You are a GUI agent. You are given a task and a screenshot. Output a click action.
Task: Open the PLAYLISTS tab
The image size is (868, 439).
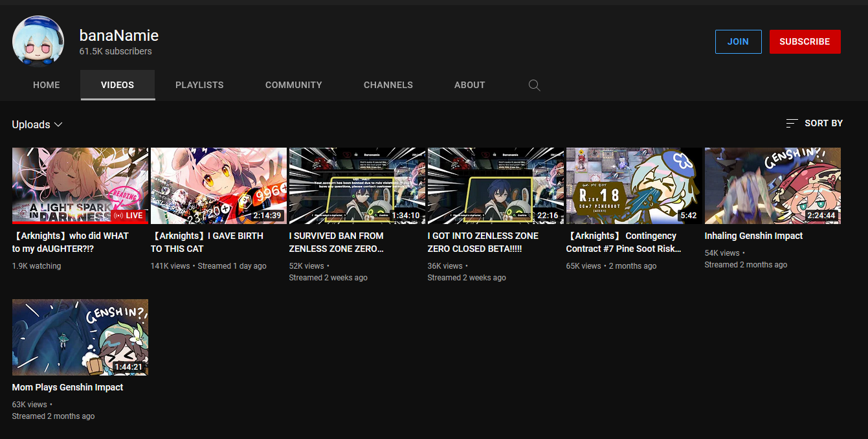click(199, 85)
